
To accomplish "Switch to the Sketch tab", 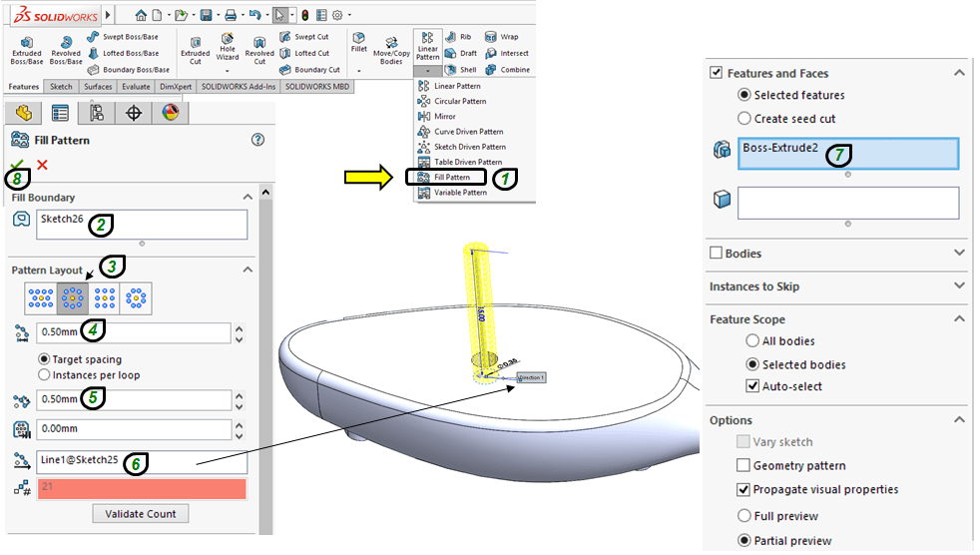I will 61,87.
